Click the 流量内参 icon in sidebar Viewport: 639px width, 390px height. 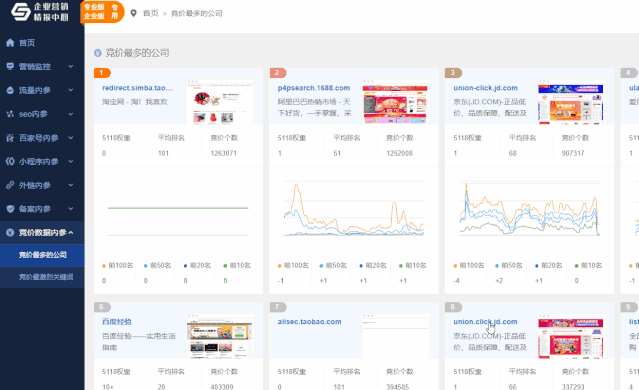click(x=10, y=90)
